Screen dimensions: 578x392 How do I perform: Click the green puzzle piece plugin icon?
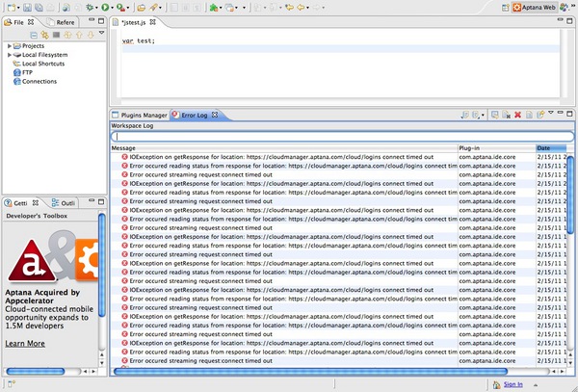point(214,7)
